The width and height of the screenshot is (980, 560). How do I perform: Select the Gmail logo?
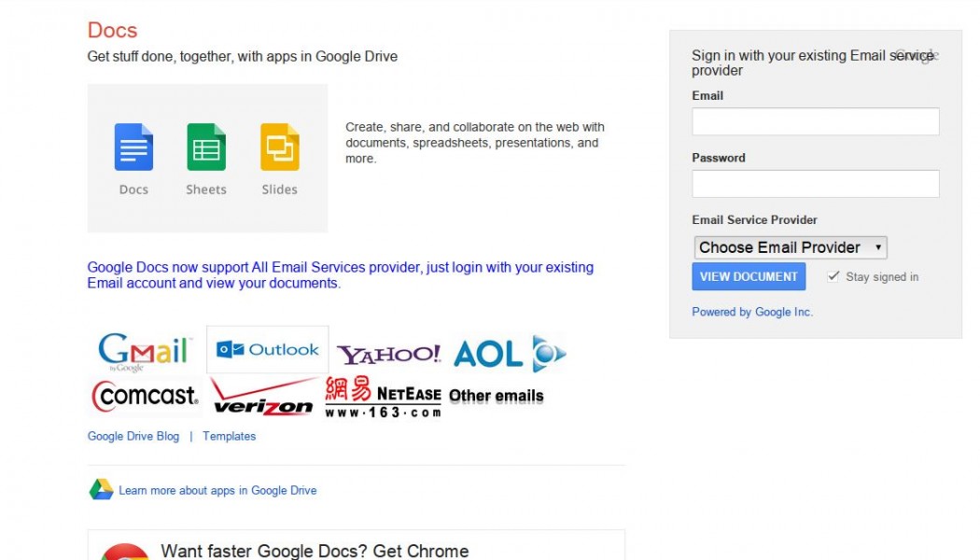pos(145,351)
